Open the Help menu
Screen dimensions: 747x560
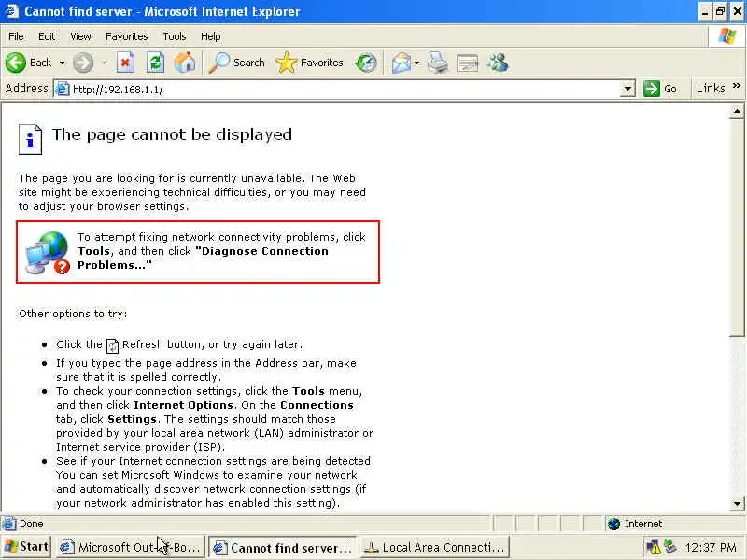tap(211, 36)
